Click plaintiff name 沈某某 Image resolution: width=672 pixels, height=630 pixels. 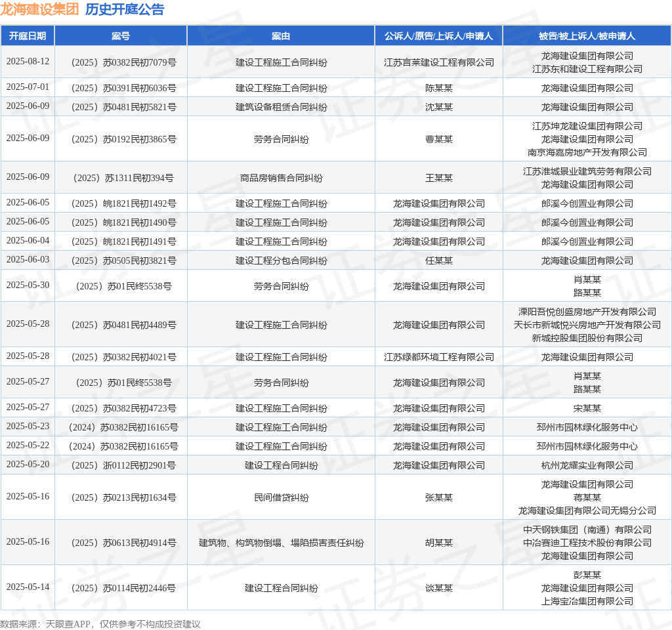point(439,107)
